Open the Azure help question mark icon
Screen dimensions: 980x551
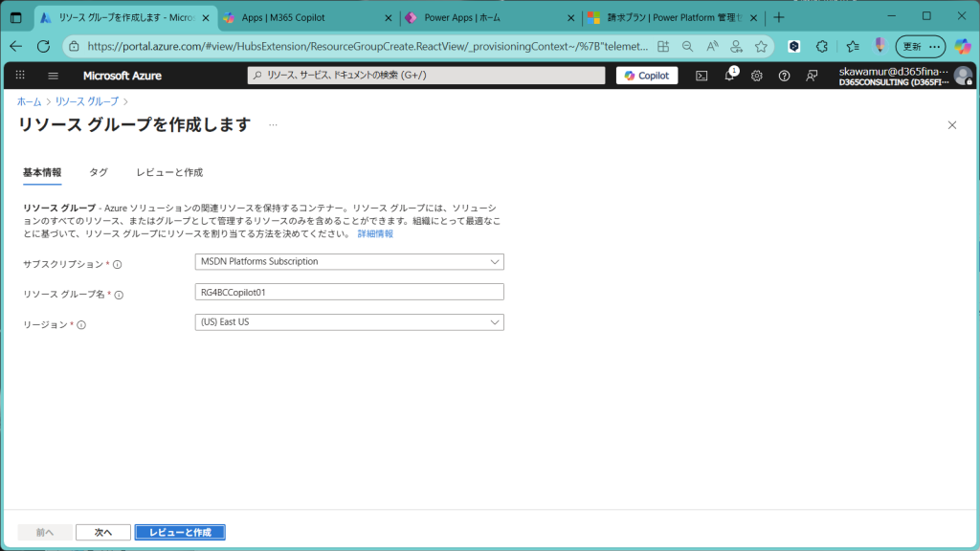tap(785, 76)
